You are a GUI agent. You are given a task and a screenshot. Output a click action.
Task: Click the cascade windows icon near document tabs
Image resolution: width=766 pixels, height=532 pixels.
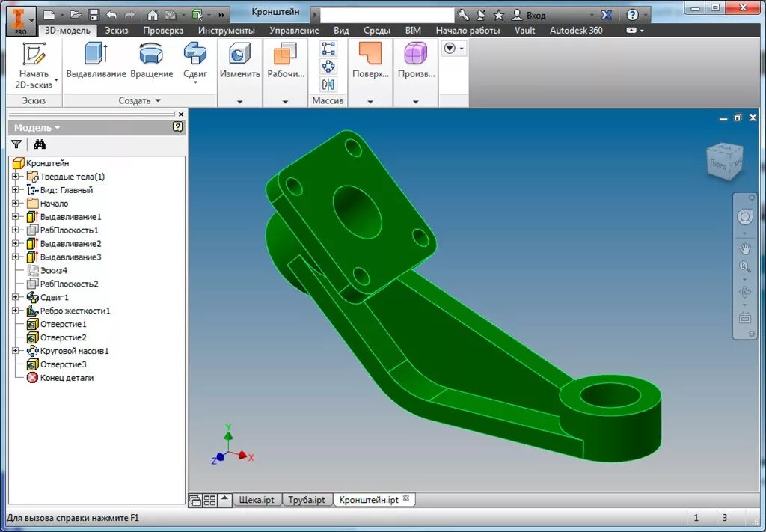click(195, 501)
